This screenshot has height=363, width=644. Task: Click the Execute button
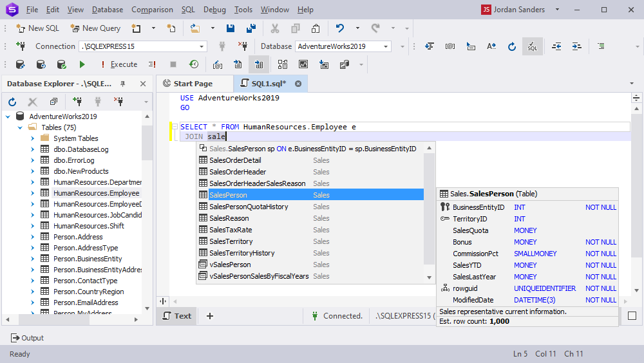(x=120, y=64)
